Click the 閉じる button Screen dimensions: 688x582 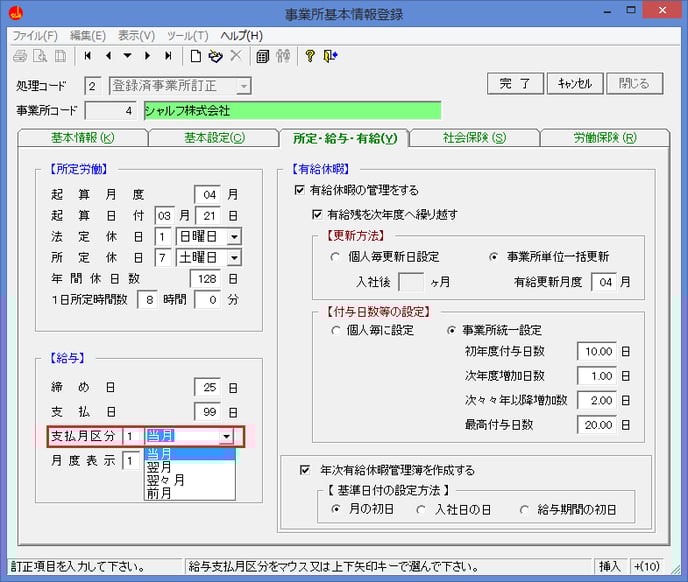tap(634, 83)
